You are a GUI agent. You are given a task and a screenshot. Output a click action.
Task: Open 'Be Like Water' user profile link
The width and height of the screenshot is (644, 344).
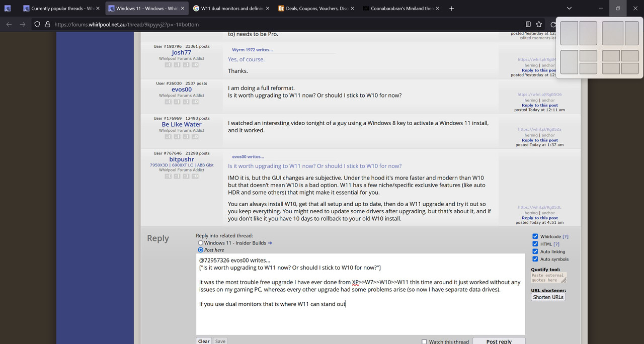(182, 124)
